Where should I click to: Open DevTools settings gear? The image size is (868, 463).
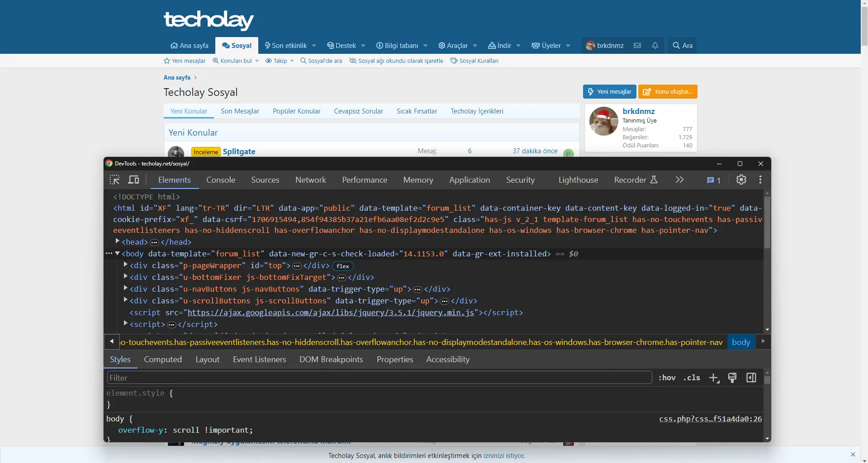click(x=741, y=180)
